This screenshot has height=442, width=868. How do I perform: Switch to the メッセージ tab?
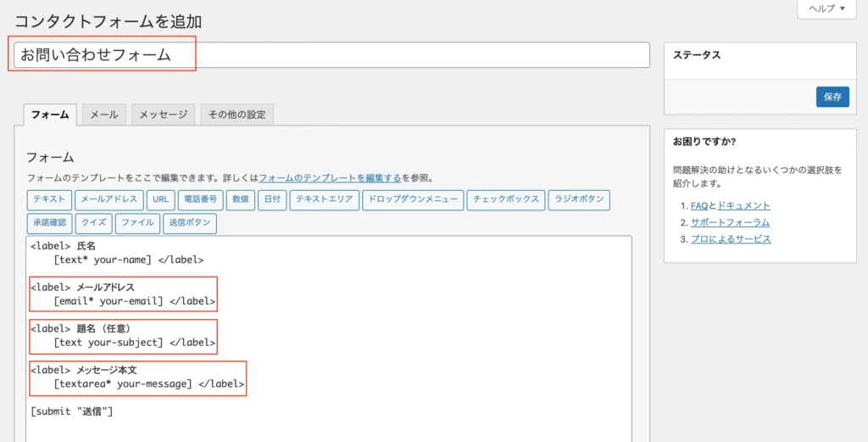164,115
